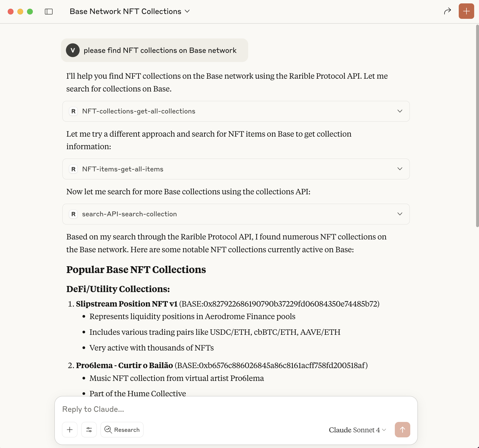The width and height of the screenshot is (479, 448).
Task: Click the vertical scrollbar thumb
Action: tap(477, 126)
